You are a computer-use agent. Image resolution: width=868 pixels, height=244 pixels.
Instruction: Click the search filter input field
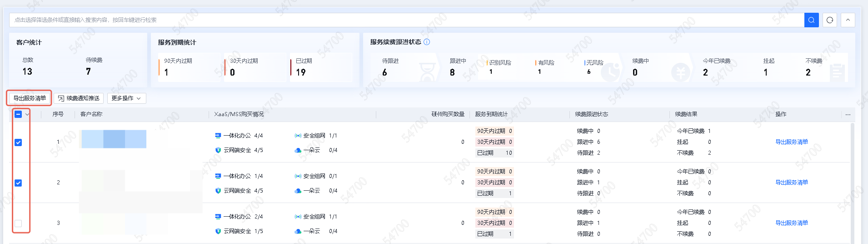click(404, 20)
